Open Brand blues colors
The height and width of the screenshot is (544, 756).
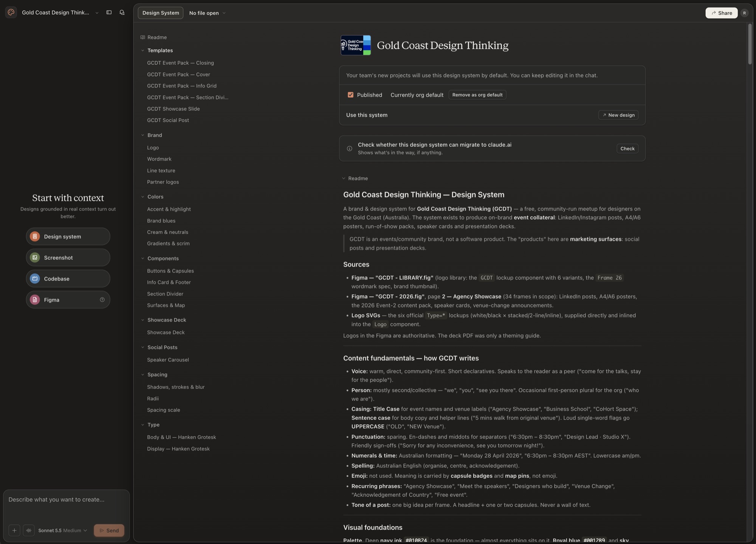161,221
